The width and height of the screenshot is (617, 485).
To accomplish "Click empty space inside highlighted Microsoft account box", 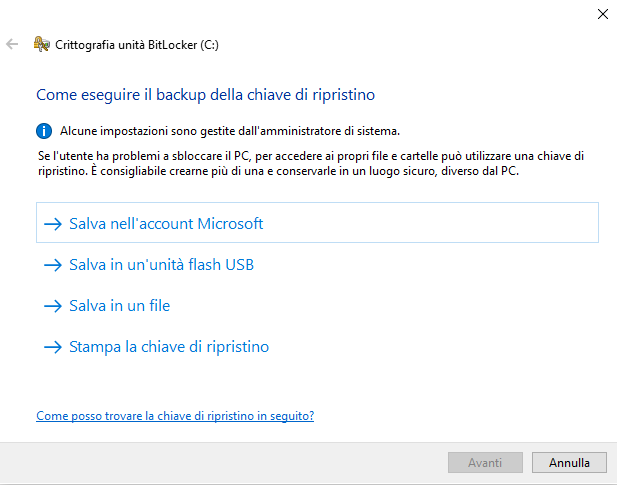I will (x=433, y=223).
